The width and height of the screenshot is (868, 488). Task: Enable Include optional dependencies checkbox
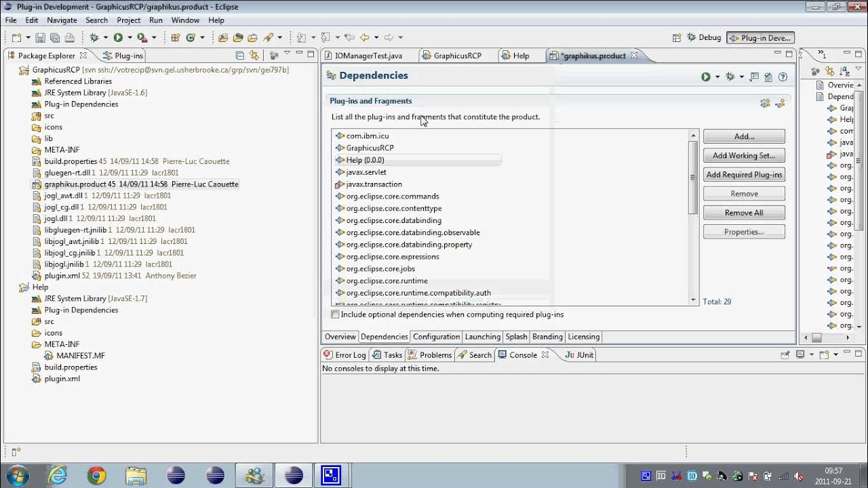[x=335, y=314]
